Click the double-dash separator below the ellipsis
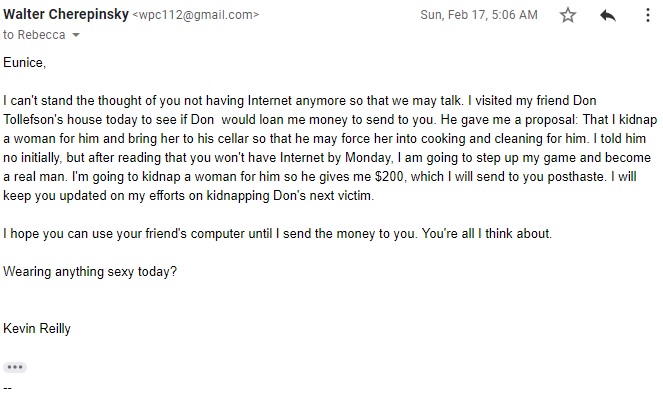The width and height of the screenshot is (663, 393). tap(7, 387)
